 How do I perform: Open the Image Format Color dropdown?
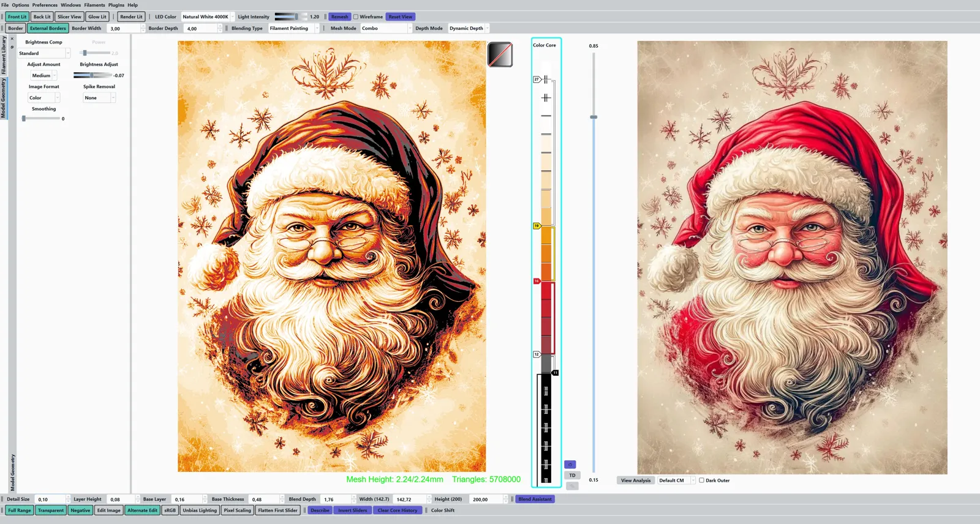[x=44, y=98]
